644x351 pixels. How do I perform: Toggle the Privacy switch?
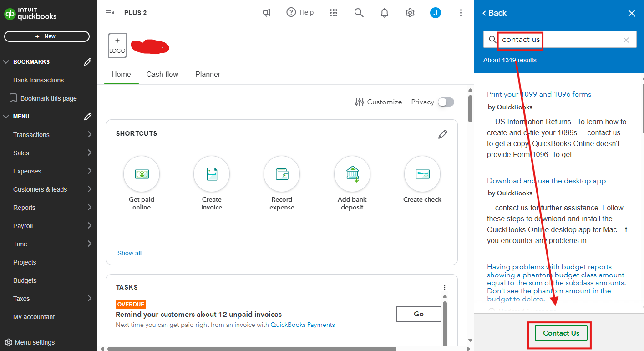coord(446,102)
